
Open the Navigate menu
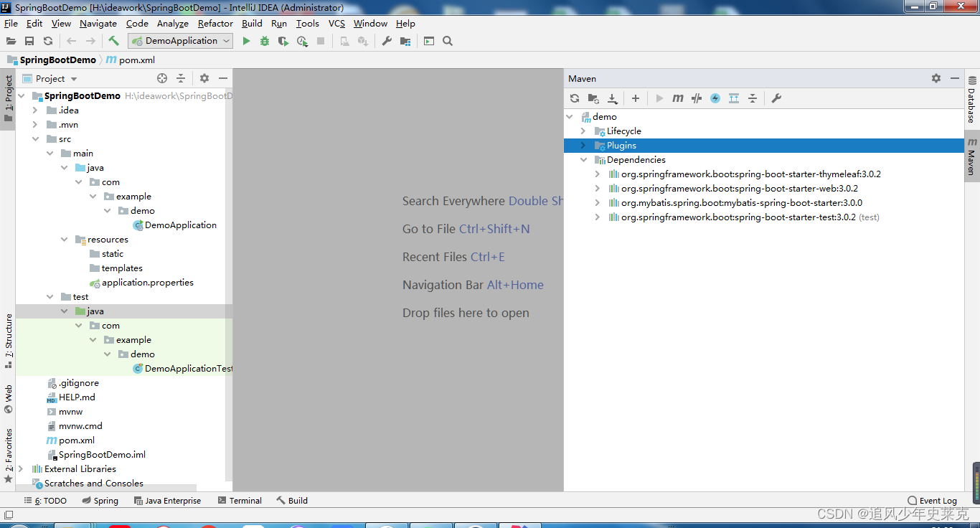point(98,23)
